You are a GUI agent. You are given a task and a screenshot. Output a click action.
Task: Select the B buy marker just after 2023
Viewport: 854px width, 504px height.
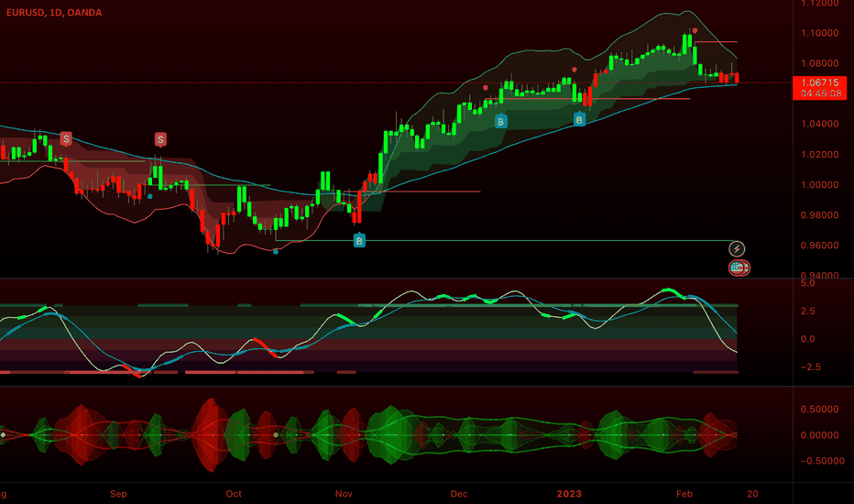579,119
